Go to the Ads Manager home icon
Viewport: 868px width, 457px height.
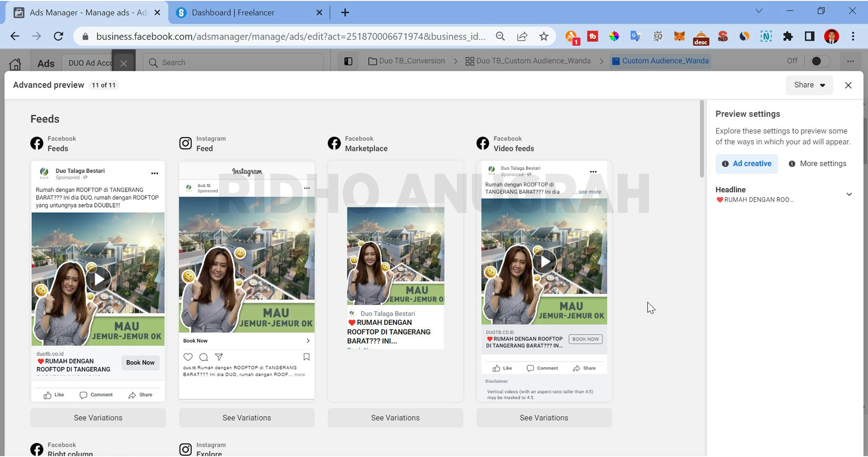(15, 64)
